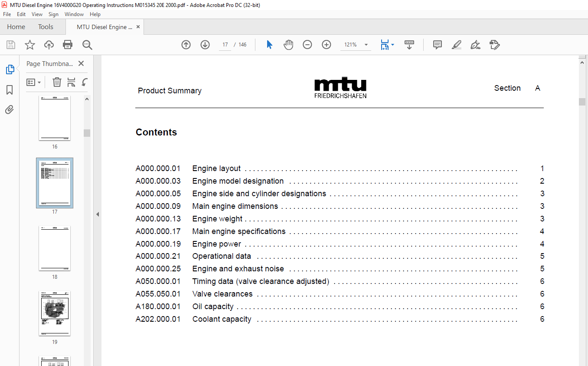Click the Valve clearances entry
The height and width of the screenshot is (366, 588).
(x=340, y=294)
